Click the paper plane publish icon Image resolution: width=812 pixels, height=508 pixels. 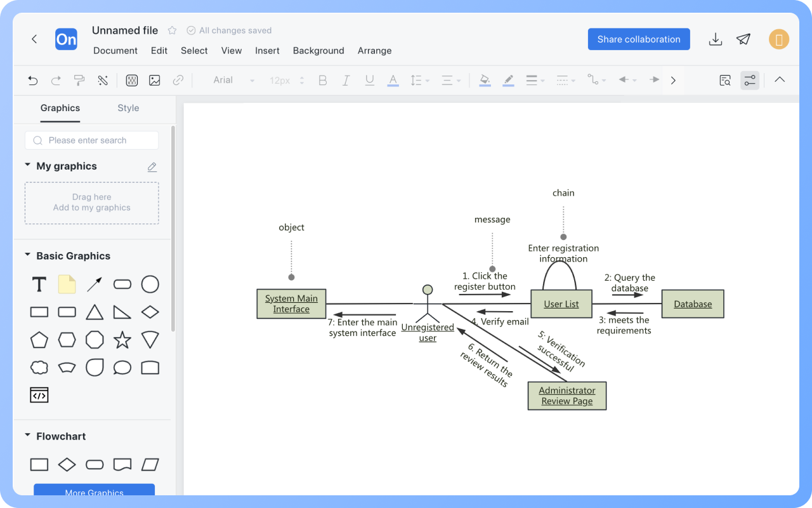click(x=743, y=39)
